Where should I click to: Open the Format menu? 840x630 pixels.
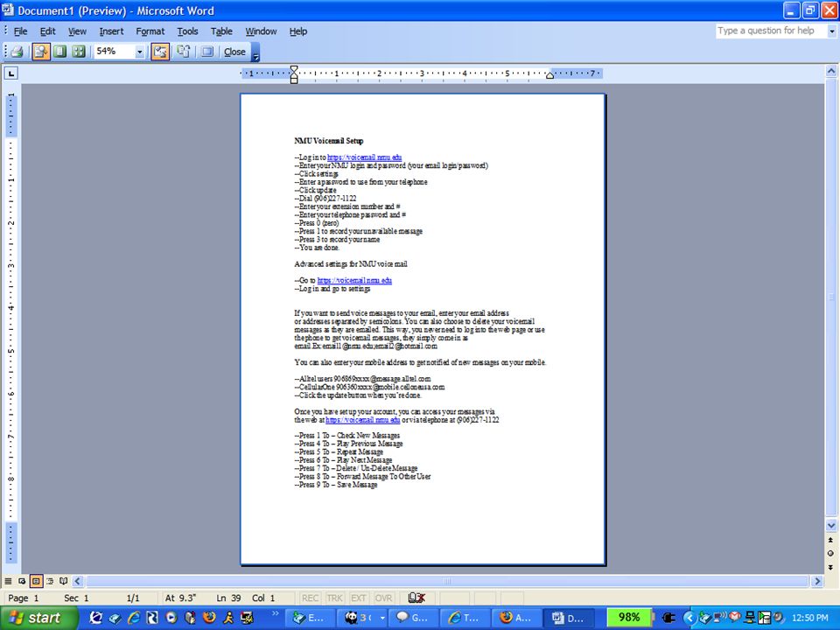150,31
